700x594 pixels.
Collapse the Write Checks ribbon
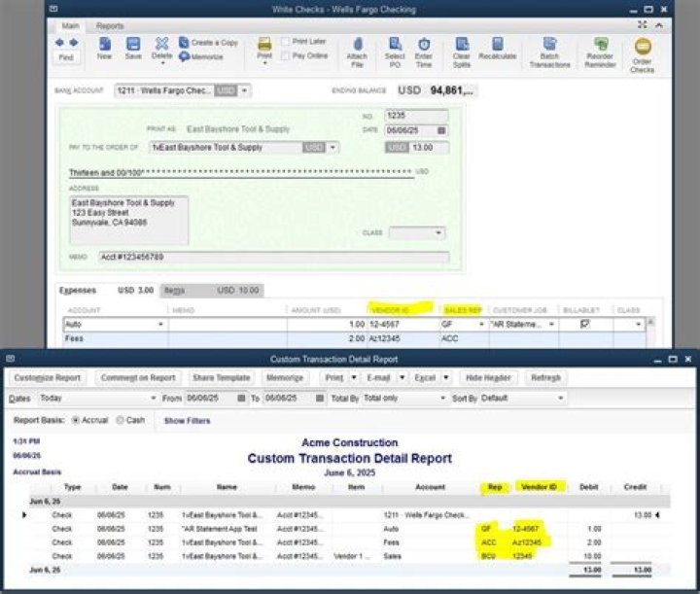pos(659,25)
